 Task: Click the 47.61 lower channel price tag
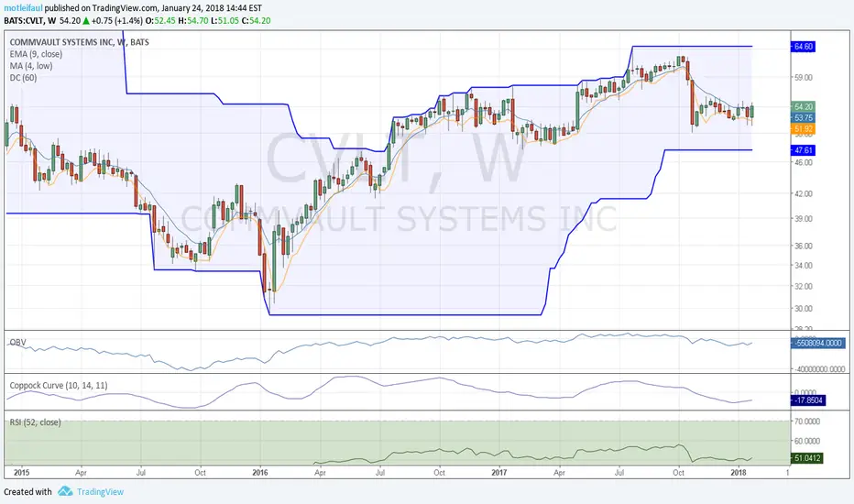point(803,150)
